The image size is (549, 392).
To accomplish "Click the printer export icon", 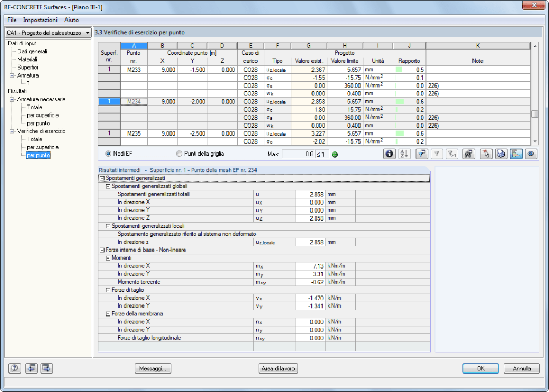I will point(501,154).
